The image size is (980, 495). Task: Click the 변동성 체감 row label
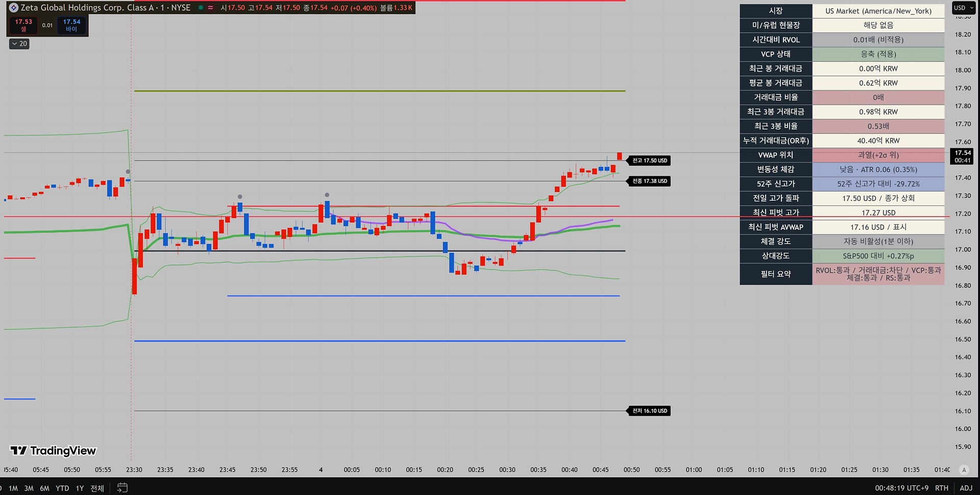(x=776, y=169)
